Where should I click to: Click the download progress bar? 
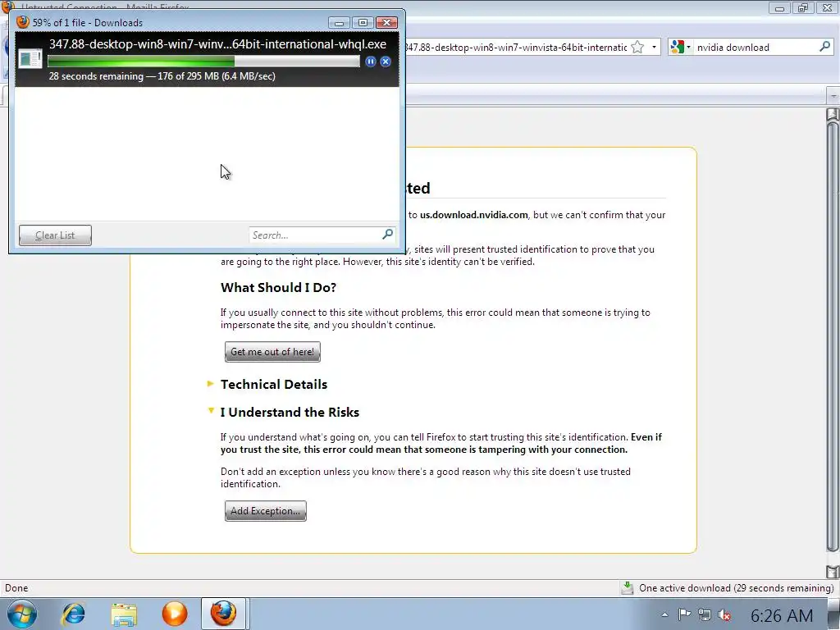tap(203, 62)
